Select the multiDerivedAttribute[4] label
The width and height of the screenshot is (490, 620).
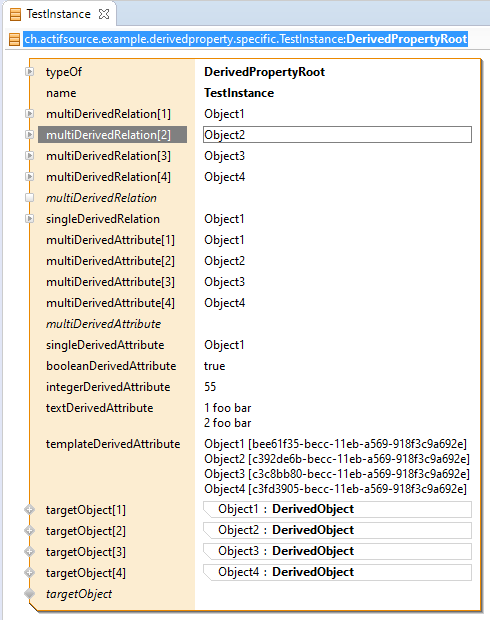click(110, 302)
